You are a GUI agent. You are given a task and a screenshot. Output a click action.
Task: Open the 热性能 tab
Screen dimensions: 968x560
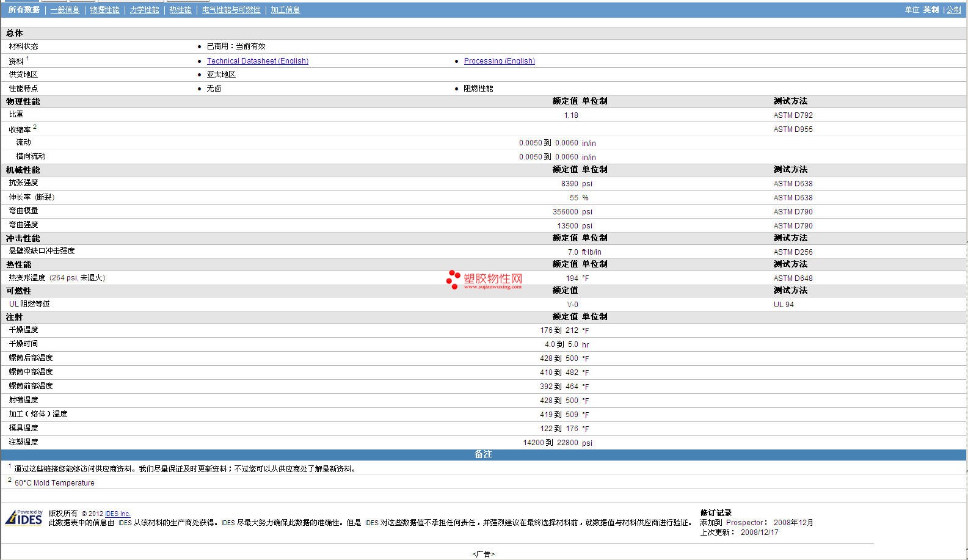pos(180,10)
